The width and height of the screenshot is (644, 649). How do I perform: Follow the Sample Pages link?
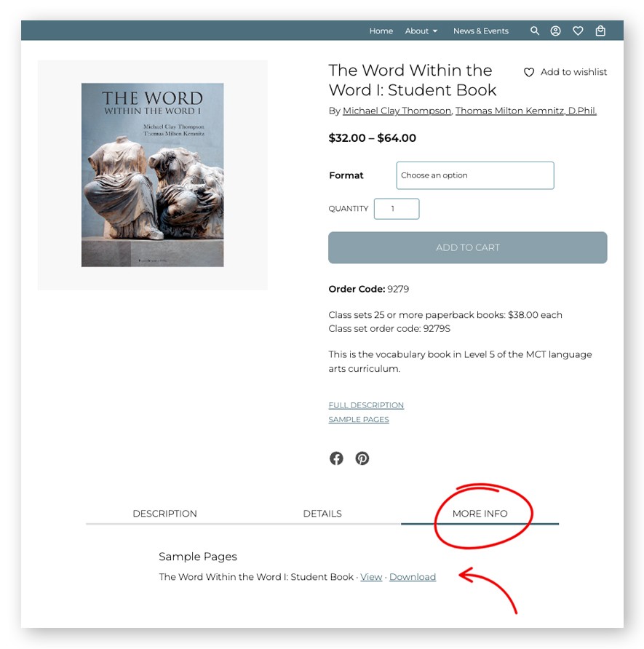coord(359,419)
